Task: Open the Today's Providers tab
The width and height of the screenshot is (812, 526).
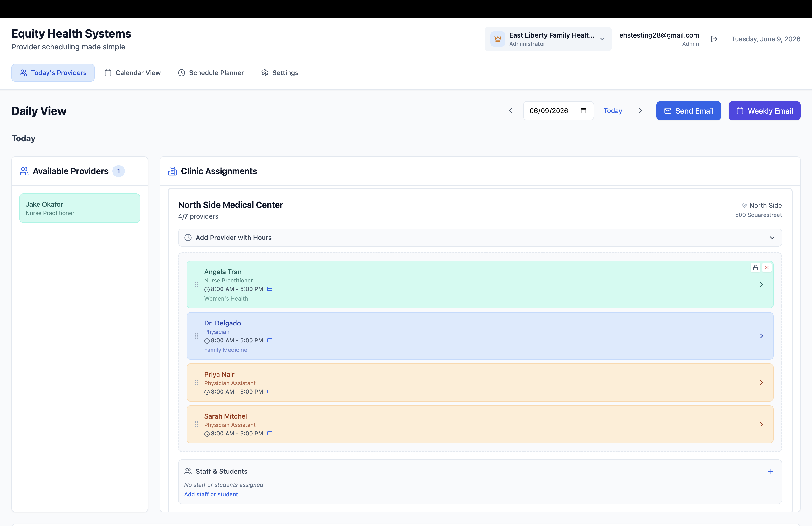Action: 53,73
